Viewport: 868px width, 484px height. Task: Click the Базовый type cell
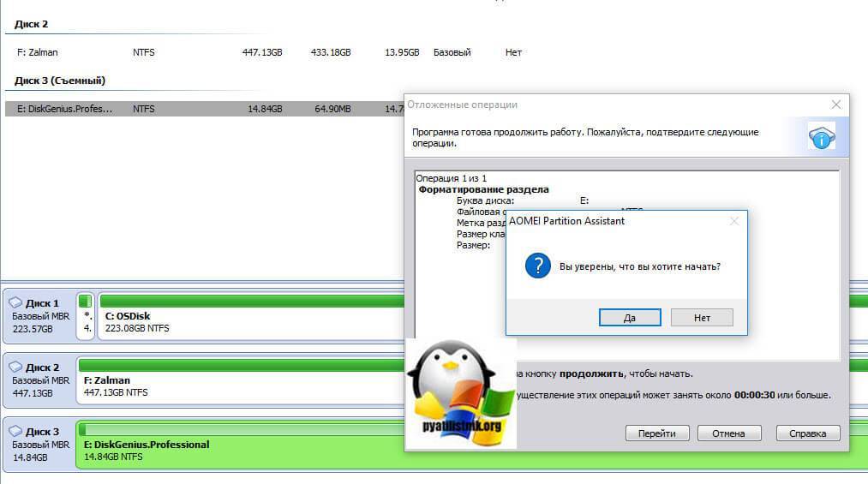452,52
